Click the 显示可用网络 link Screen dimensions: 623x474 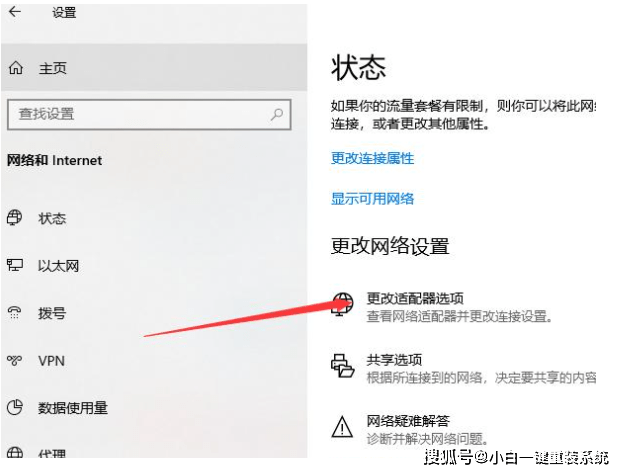(373, 199)
